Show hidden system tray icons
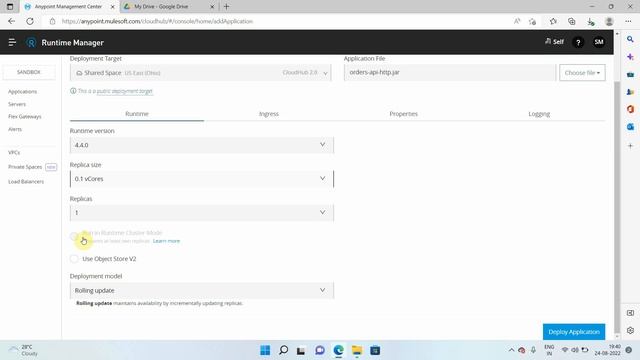 click(x=511, y=350)
